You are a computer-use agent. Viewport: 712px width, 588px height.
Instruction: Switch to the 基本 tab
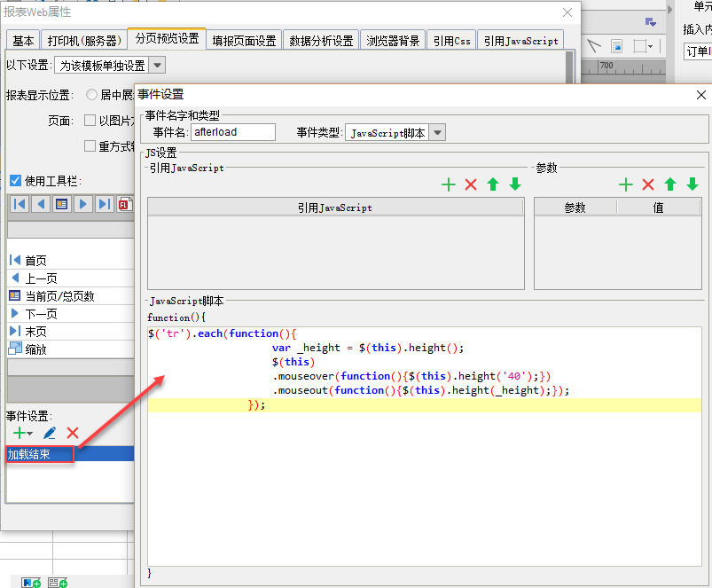point(23,41)
